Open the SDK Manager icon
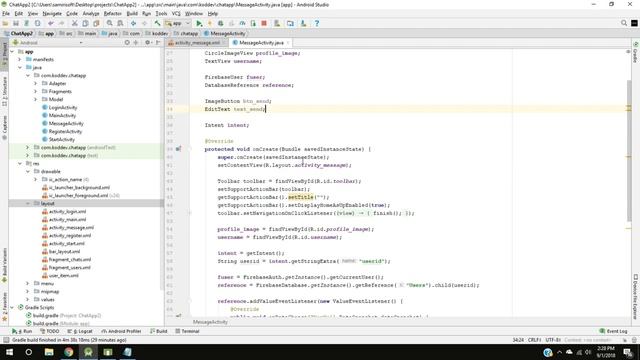Viewport: 640px width, 360px height. (303, 23)
